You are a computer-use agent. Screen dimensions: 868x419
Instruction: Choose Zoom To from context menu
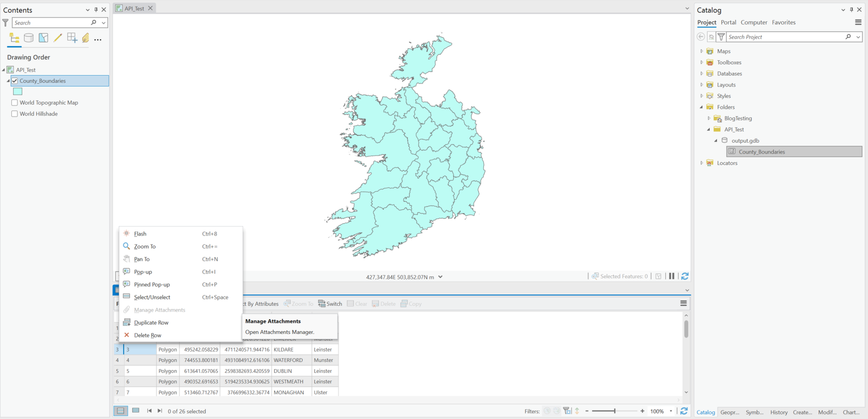coord(181,246)
